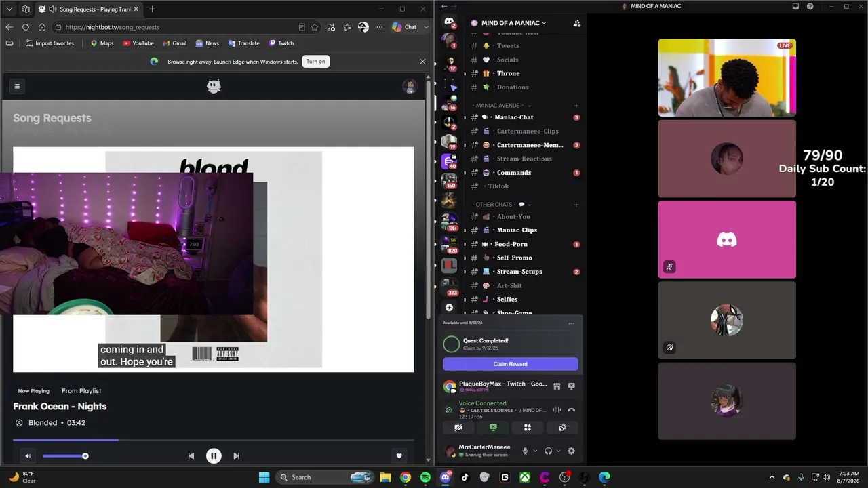868x488 pixels.
Task: Seek within the song progress bar
Action: pos(214,440)
